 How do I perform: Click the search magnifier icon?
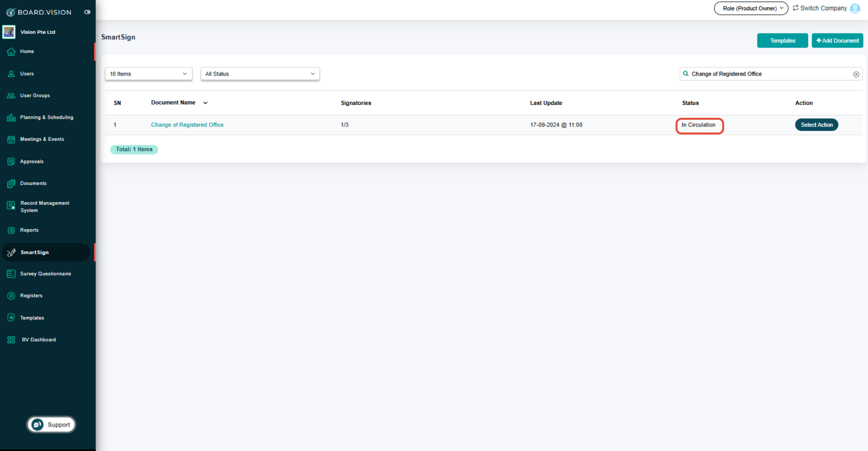(x=685, y=74)
